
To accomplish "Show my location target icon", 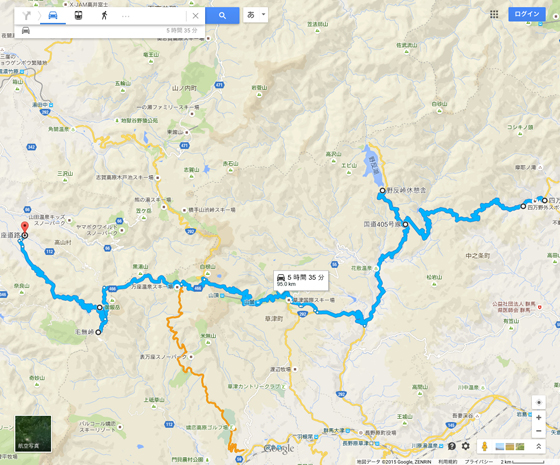I will 539,402.
